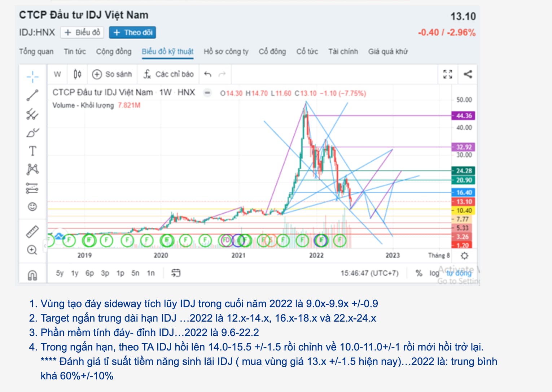Open Các chỉ báo indicators menu

[168, 74]
